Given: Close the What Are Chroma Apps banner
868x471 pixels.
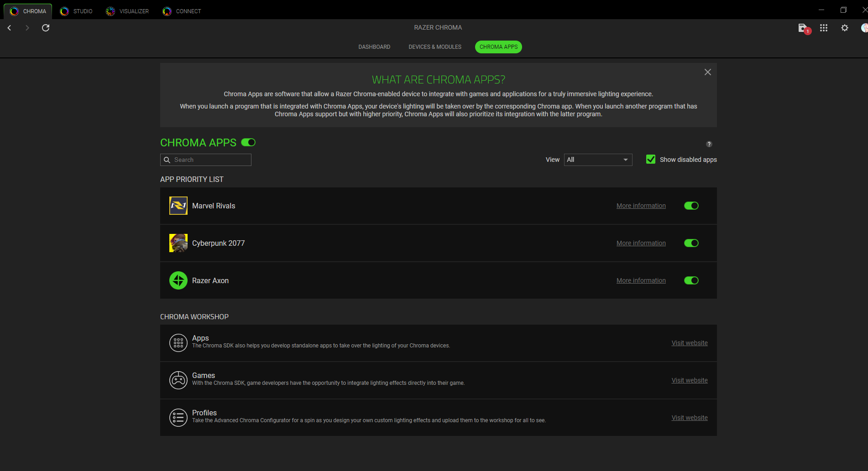Looking at the screenshot, I should (708, 72).
